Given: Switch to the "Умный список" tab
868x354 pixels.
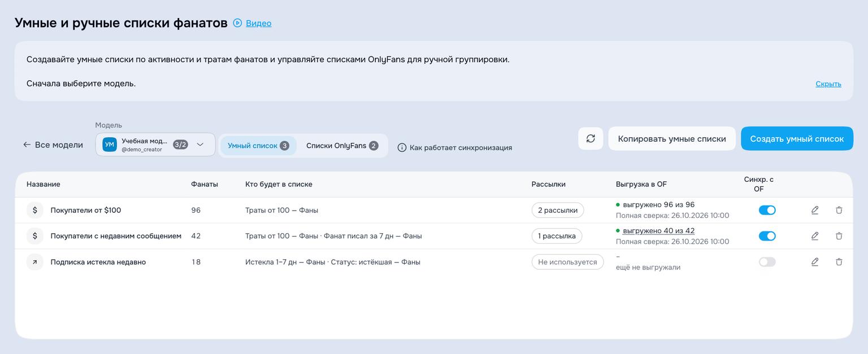Looking at the screenshot, I should 258,146.
